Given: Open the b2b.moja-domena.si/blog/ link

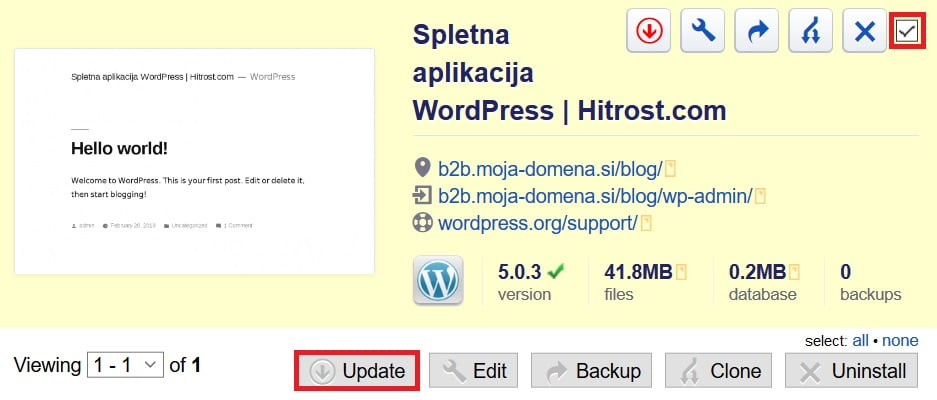Looking at the screenshot, I should (550, 169).
